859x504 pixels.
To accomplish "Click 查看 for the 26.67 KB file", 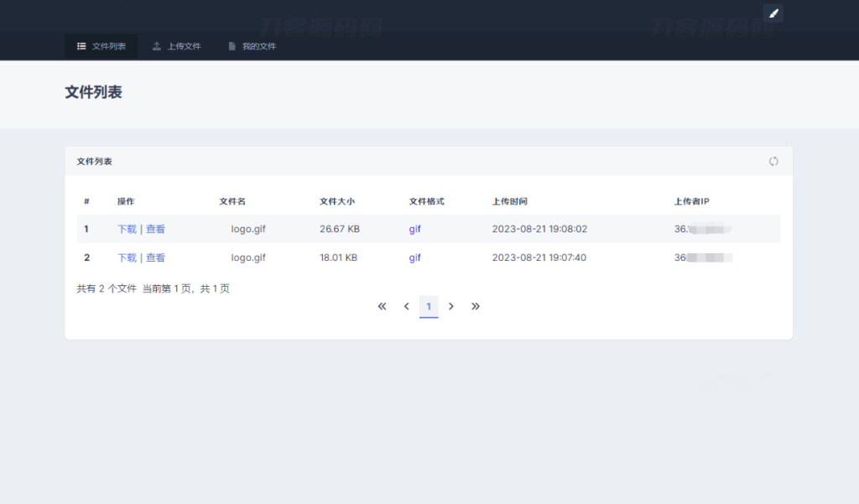I will pyautogui.click(x=155, y=229).
